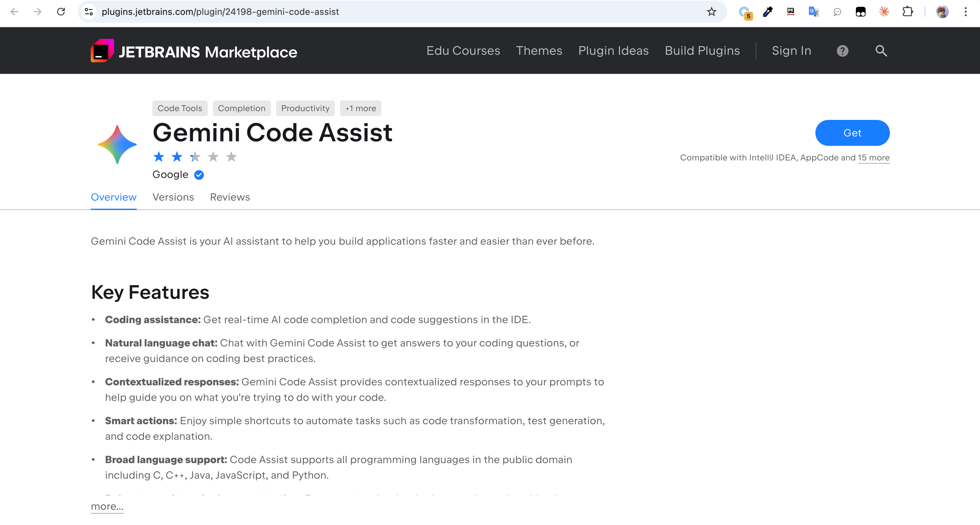
Task: Expand description with 'more...' link
Action: (107, 506)
